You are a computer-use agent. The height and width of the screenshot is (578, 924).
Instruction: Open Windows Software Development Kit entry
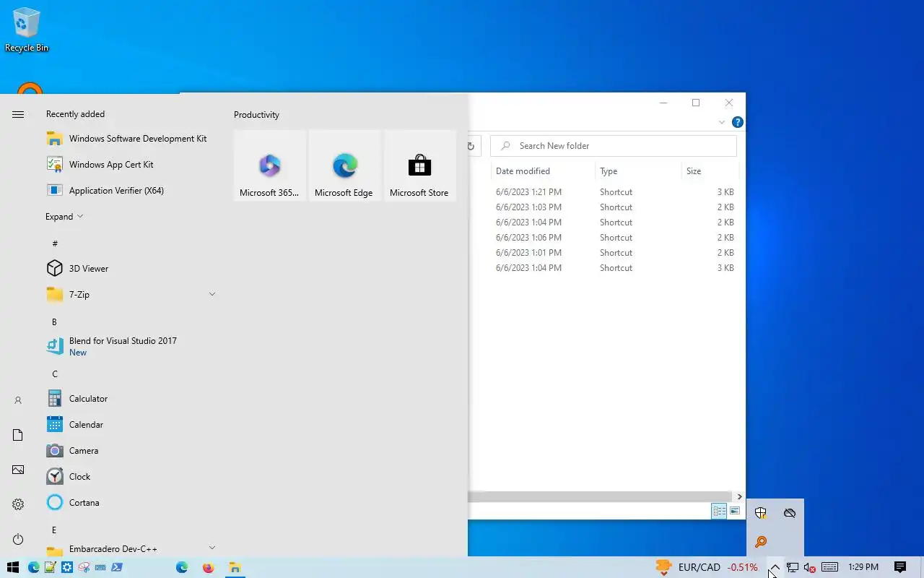131,139
